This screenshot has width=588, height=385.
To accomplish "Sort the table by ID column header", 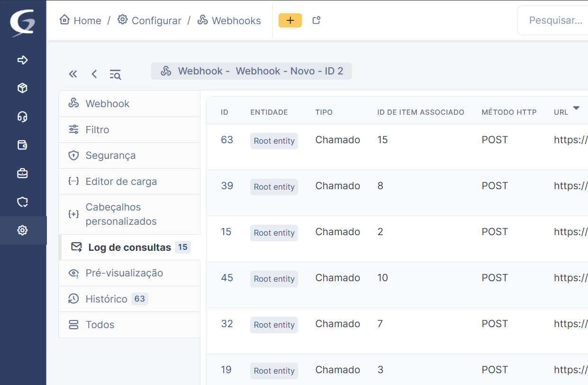I will [x=225, y=112].
